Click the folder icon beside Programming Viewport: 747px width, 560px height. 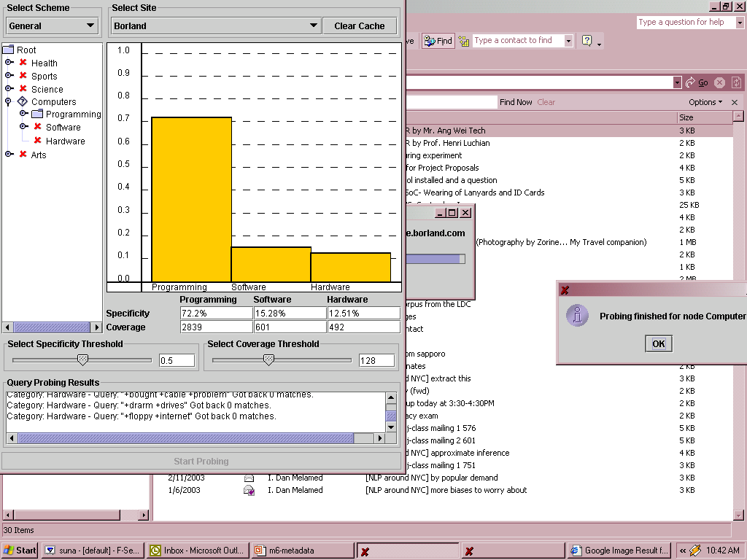[37, 114]
